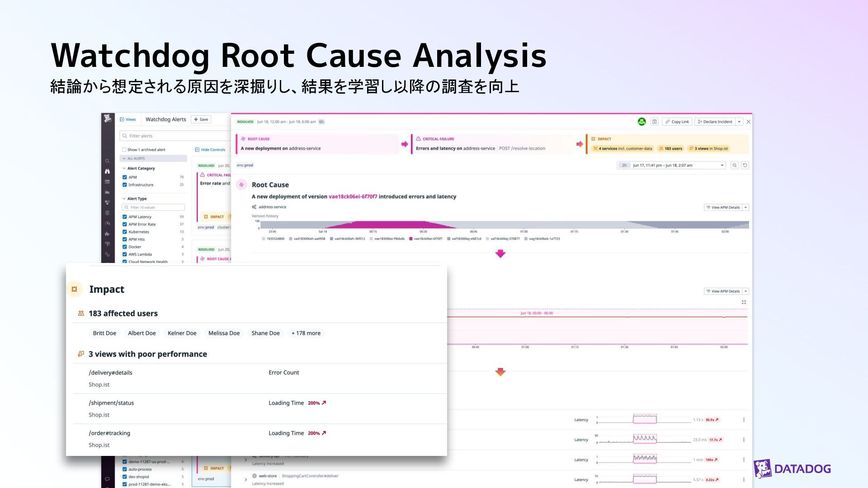The image size is (868, 488).
Task: Click the zoom-out magnifier beside time range
Action: pos(735,165)
